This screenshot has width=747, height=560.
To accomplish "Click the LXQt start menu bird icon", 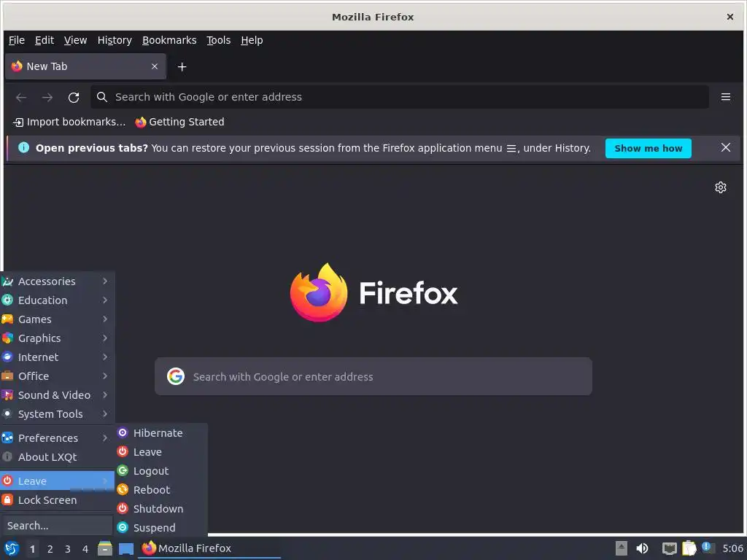I will 12,548.
